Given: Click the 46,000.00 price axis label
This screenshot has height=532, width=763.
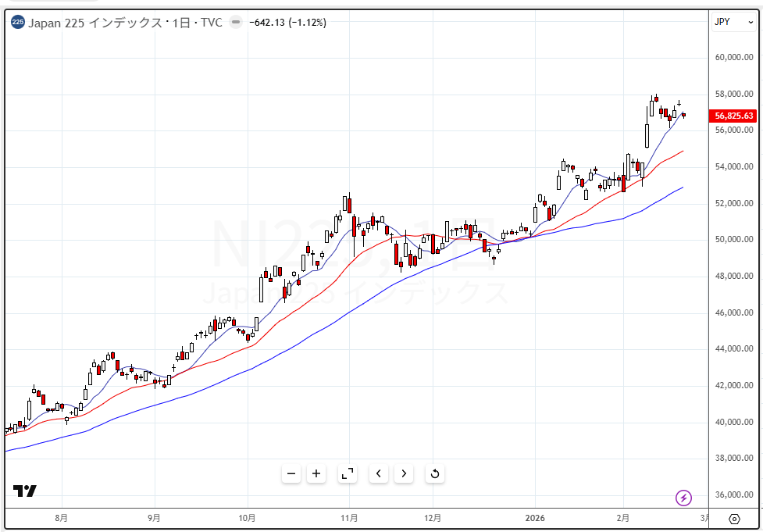Looking at the screenshot, I should (x=734, y=313).
